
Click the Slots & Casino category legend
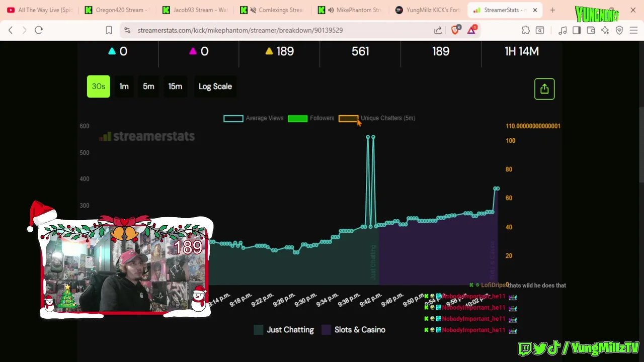click(354, 330)
